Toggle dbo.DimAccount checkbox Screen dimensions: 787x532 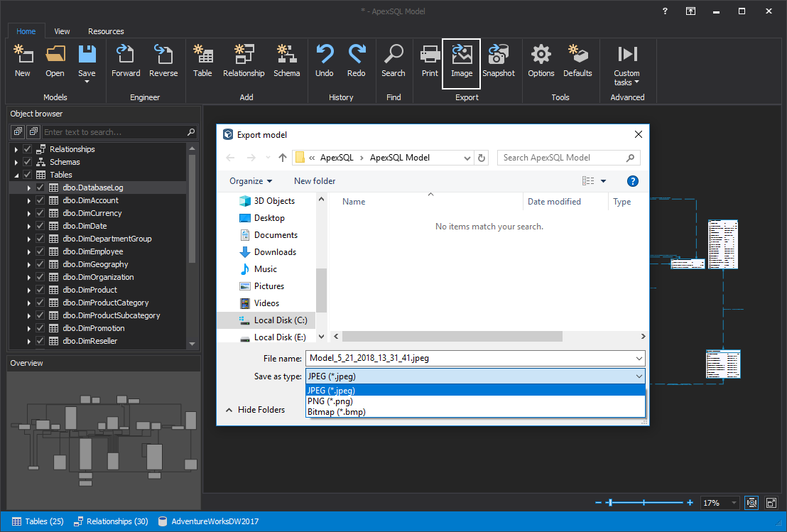40,200
